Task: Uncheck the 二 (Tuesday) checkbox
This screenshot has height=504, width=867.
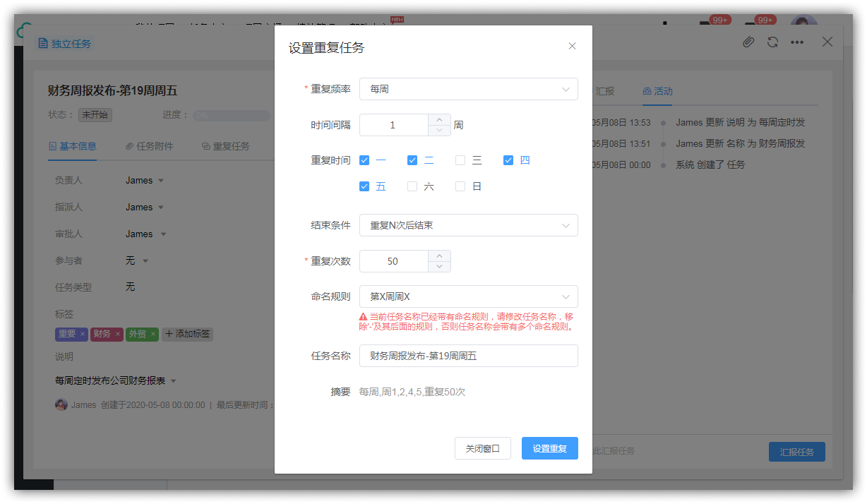Action: [x=412, y=160]
